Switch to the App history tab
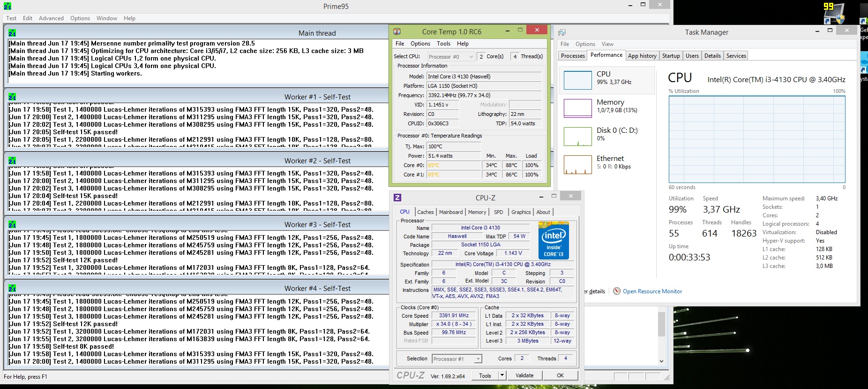This screenshot has height=389, width=868. pos(642,56)
